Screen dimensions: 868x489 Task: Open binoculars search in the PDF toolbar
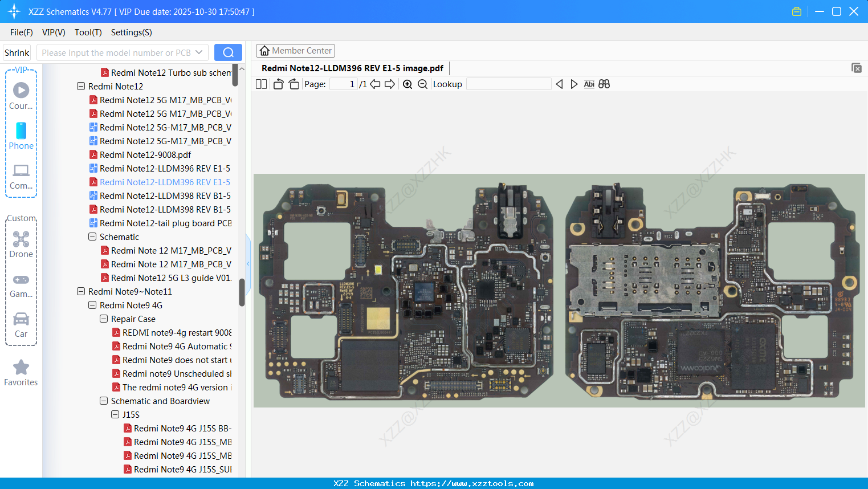pyautogui.click(x=604, y=84)
